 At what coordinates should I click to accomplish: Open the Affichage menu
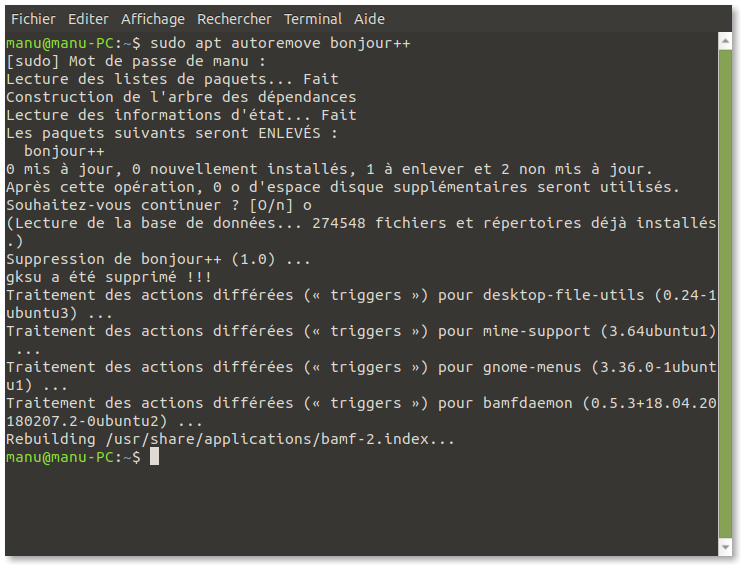(x=153, y=19)
